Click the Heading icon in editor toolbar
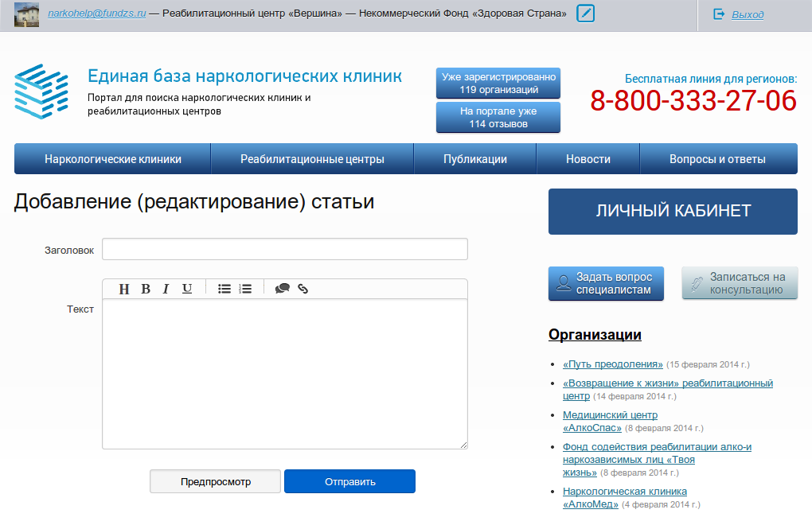812x529 pixels. (123, 289)
